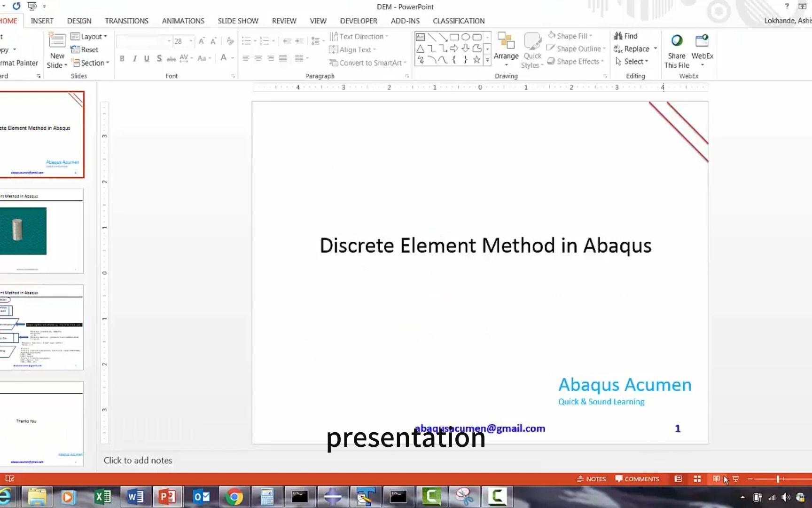
Task: Open the font size dropdown
Action: click(191, 41)
